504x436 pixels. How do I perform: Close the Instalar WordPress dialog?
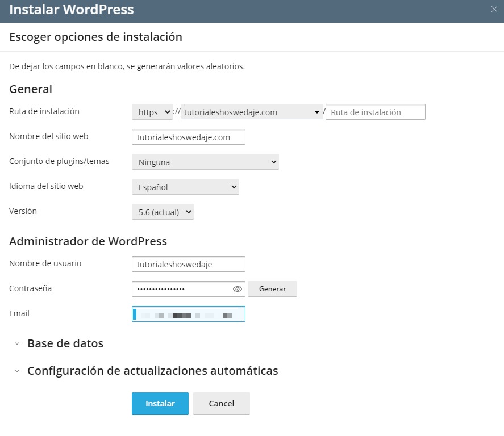(494, 9)
